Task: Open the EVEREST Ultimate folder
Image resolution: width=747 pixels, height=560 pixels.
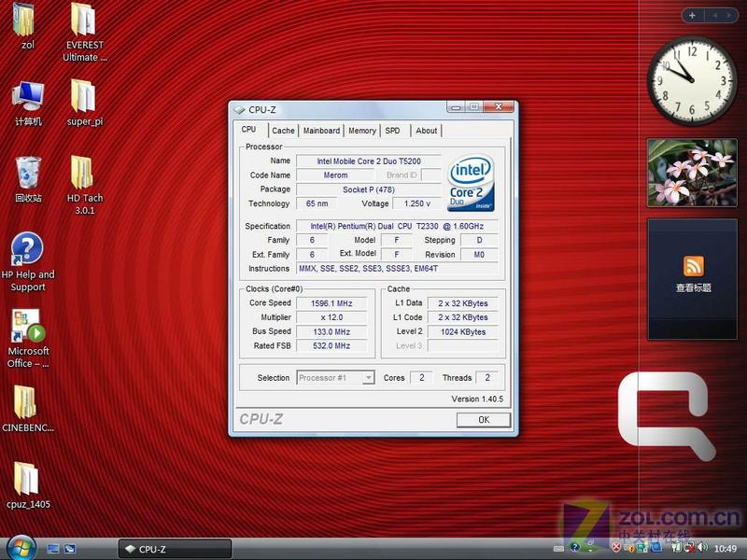Action: 84,33
